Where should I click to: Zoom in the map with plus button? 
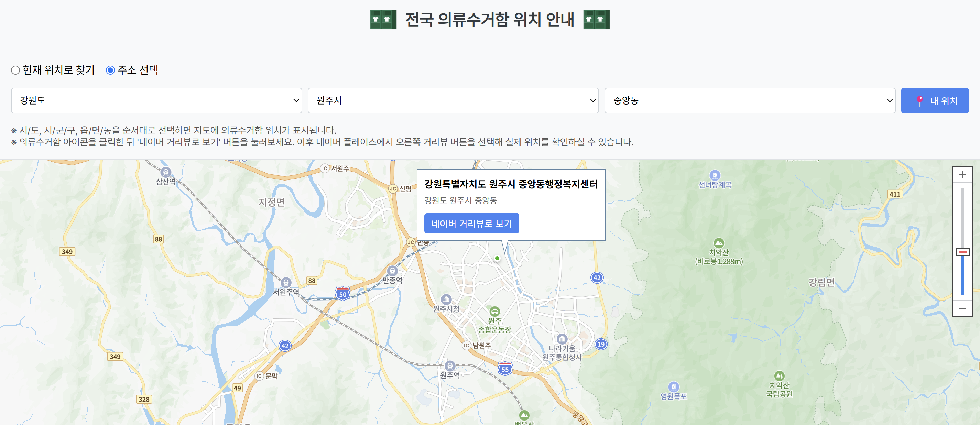[x=962, y=175]
